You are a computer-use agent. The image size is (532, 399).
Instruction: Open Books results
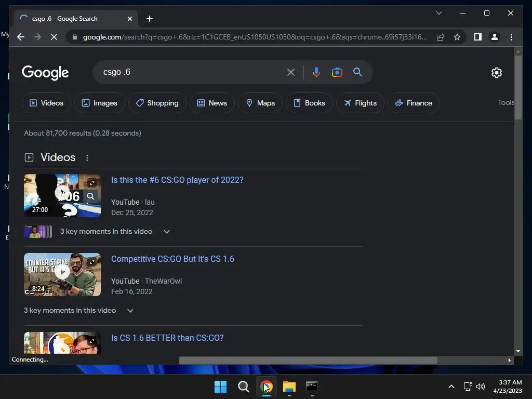pos(309,103)
